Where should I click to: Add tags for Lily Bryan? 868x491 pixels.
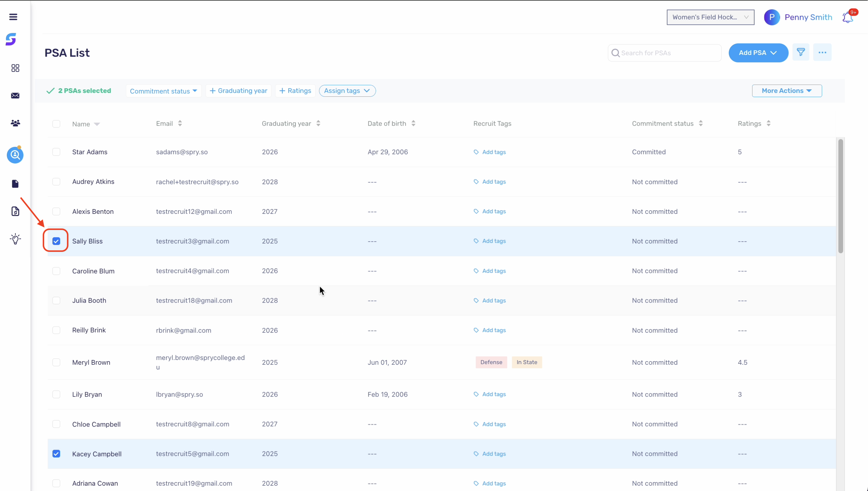490,394
